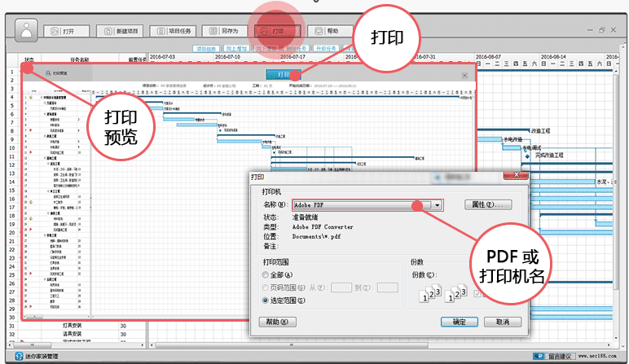Click the 打印预览 magnifier icon
Viewport: 629px width, 364px height.
point(48,73)
